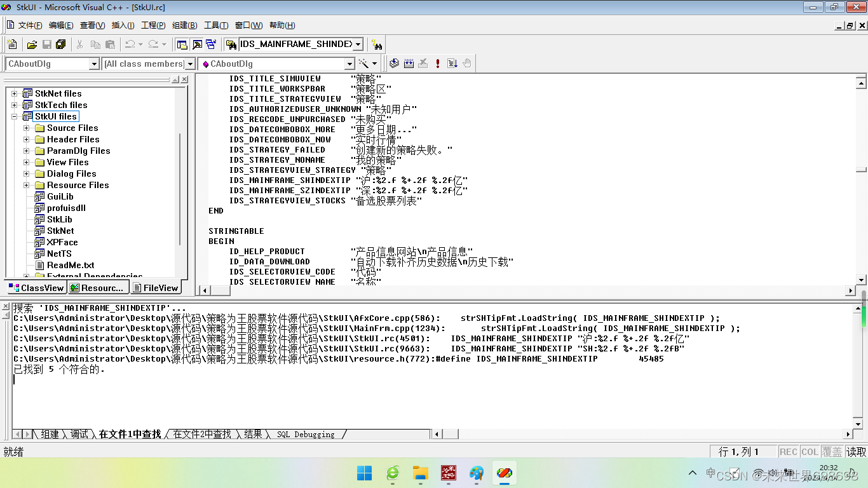Select XPFace in the file tree
Screen dimensions: 868x488
62,242
